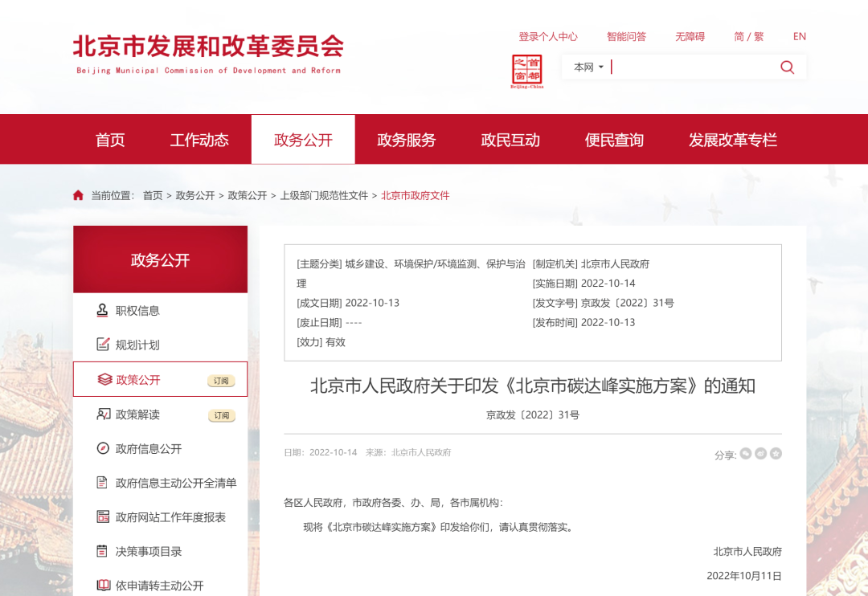This screenshot has width=868, height=596.
Task: Click the search magnifier icon
Action: tap(787, 67)
